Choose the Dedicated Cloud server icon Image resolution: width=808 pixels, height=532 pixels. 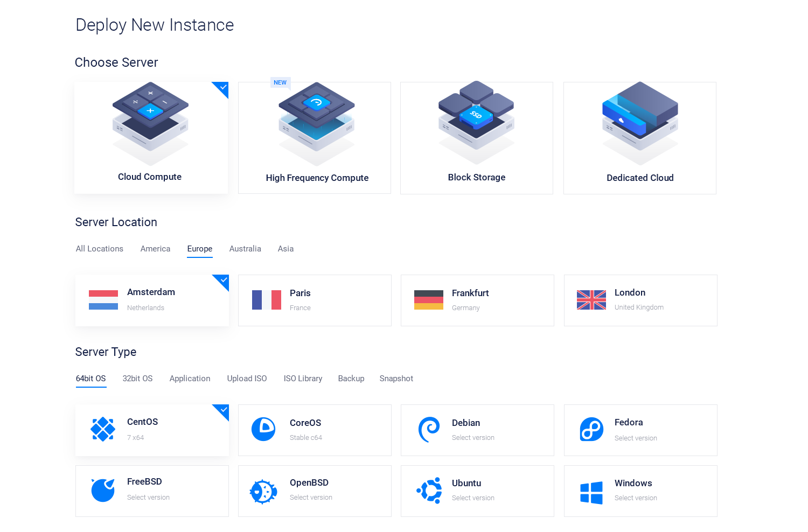click(640, 122)
